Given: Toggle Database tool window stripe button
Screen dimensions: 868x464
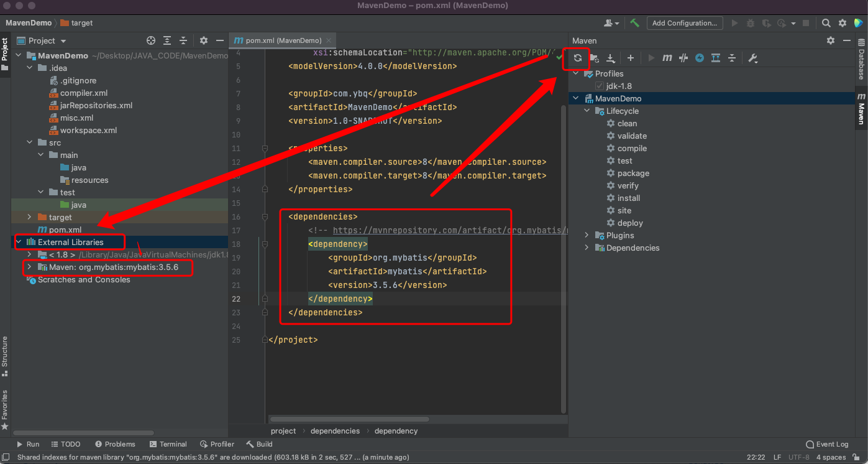Looking at the screenshot, I should pos(861,59).
